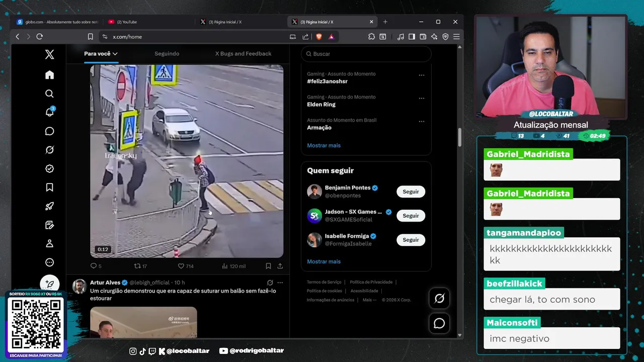644x362 pixels.
Task: Open Grok icon in X left sidebar
Action: click(x=49, y=150)
